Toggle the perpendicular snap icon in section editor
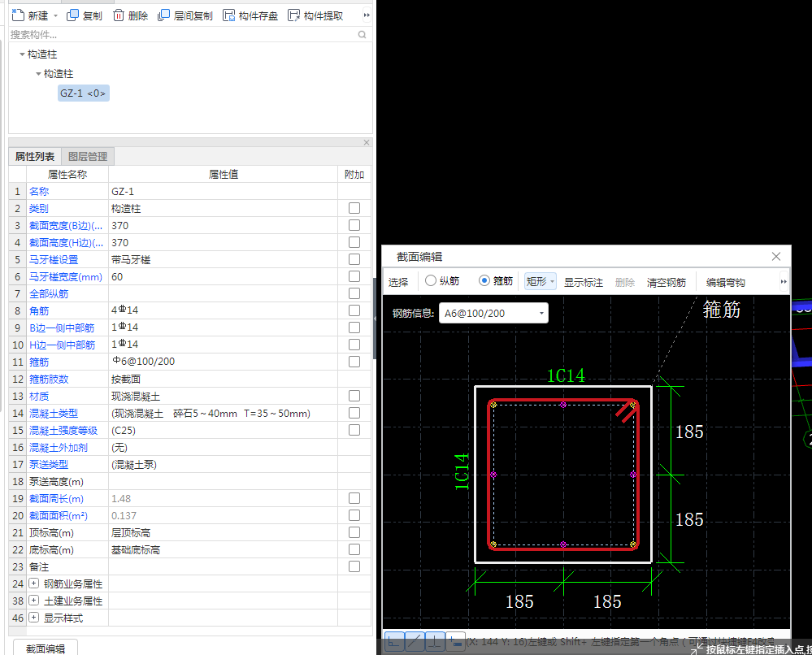Image resolution: width=812 pixels, height=655 pixels. coord(435,642)
